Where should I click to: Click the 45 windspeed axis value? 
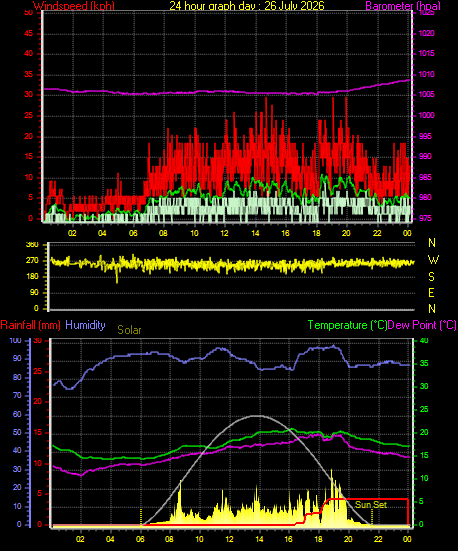tap(28, 33)
